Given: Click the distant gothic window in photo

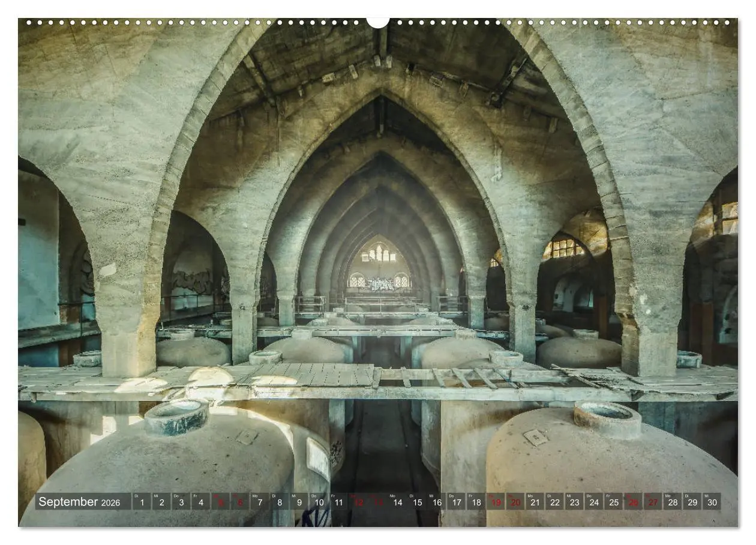Looking at the screenshot, I should pyautogui.click(x=379, y=254).
